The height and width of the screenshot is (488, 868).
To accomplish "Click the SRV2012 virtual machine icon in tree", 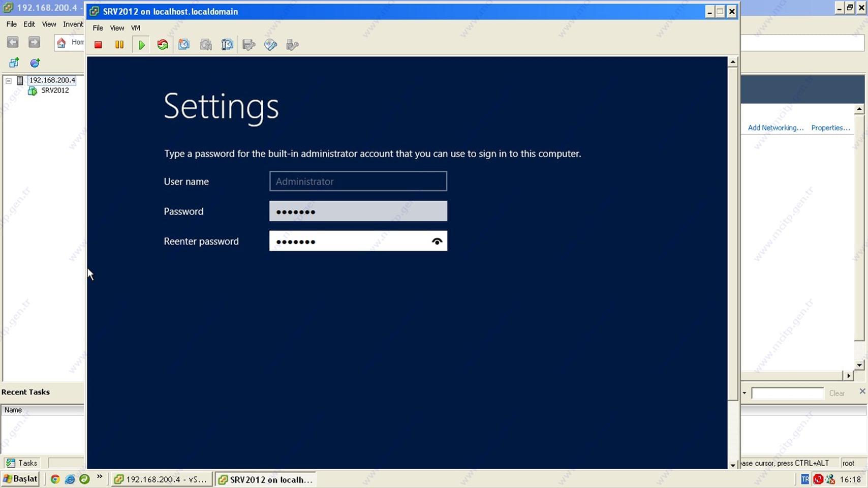I will point(33,90).
